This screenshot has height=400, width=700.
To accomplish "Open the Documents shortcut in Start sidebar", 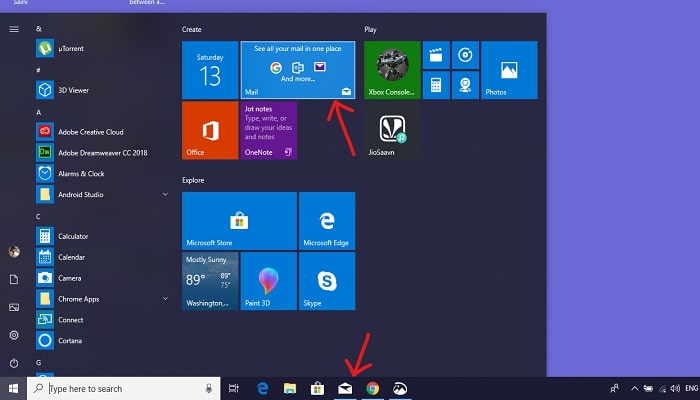I will [14, 279].
